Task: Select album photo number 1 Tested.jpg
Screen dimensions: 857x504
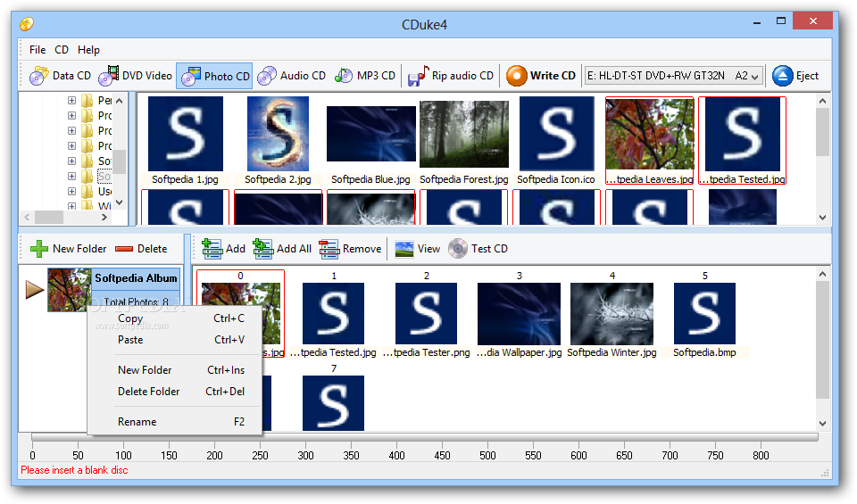Action: (333, 315)
